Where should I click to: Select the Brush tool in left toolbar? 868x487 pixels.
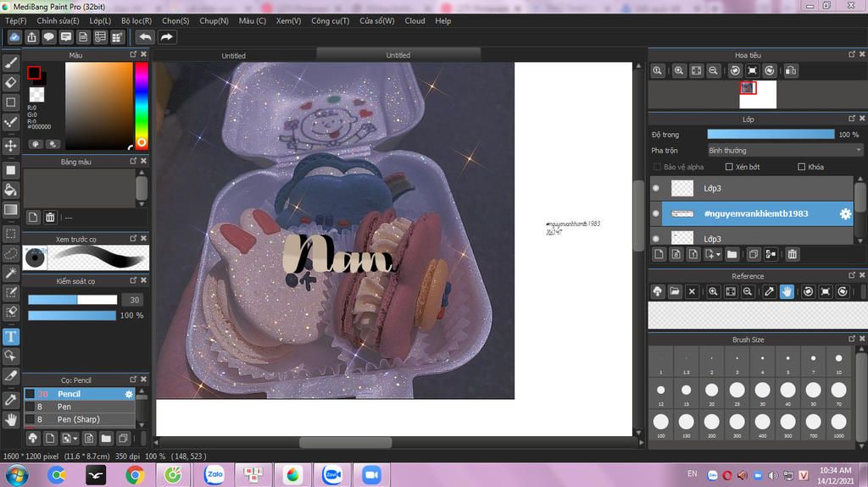click(x=10, y=63)
